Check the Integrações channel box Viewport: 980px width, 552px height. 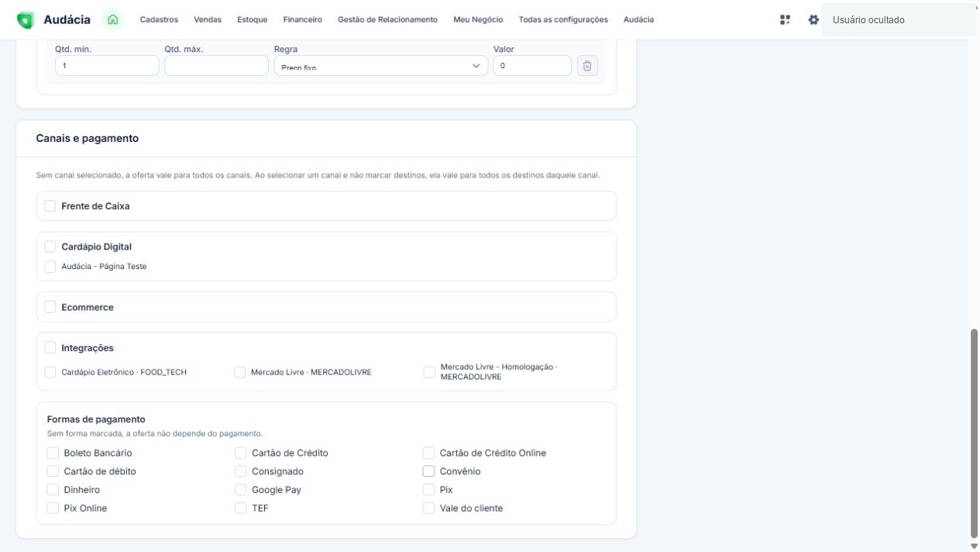point(50,348)
